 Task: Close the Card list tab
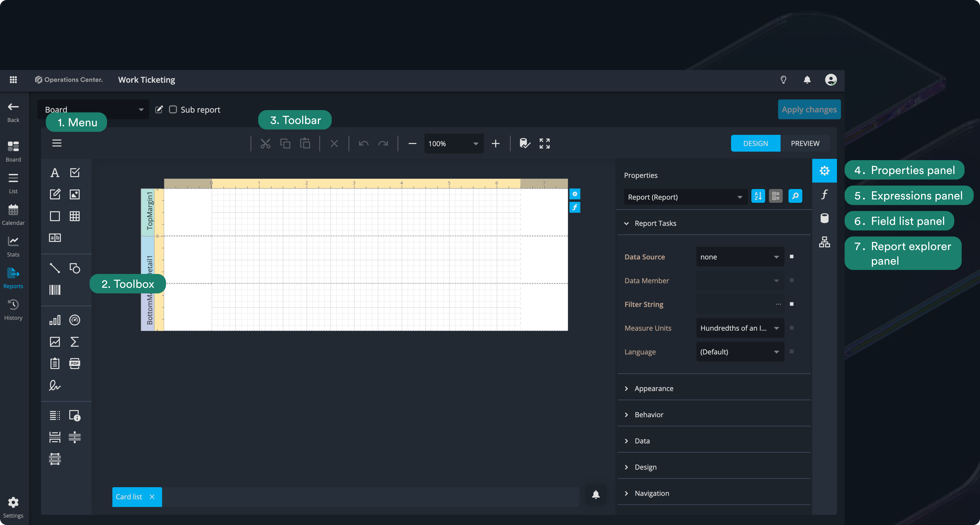tap(152, 497)
